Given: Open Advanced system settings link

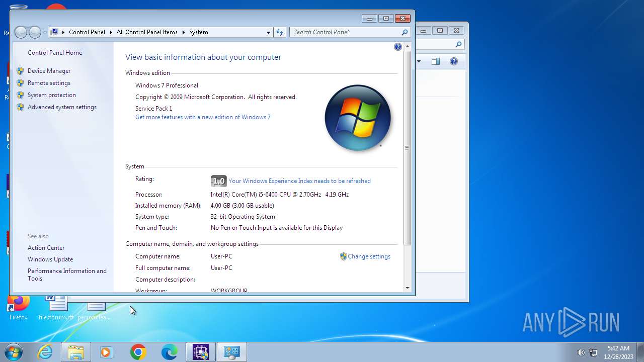Looking at the screenshot, I should click(x=62, y=107).
